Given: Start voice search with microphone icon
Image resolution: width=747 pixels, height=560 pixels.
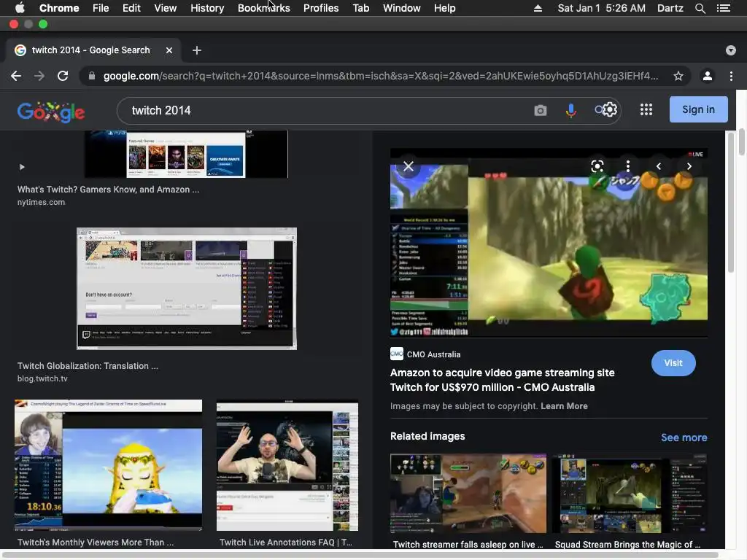Looking at the screenshot, I should [x=570, y=111].
